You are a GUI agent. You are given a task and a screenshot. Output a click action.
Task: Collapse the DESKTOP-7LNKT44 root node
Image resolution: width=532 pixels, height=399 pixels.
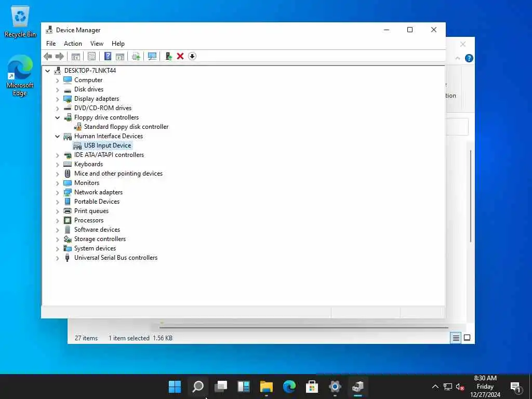pos(47,71)
